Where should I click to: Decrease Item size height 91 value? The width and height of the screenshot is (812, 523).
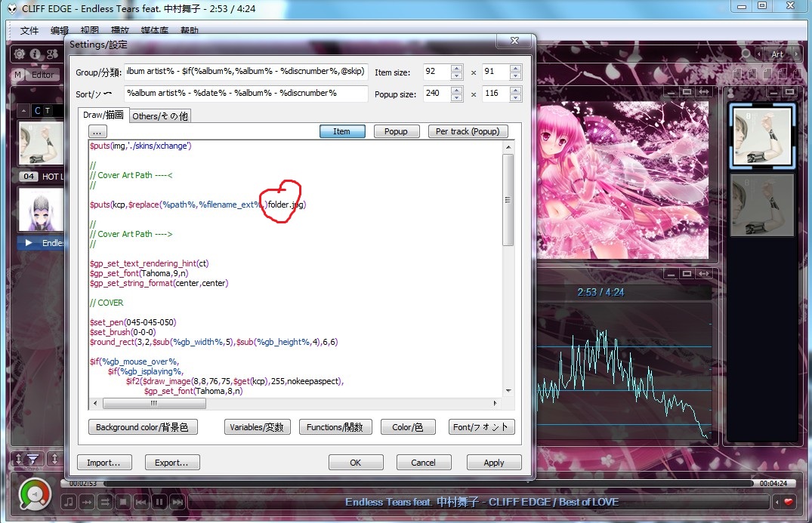coord(515,76)
